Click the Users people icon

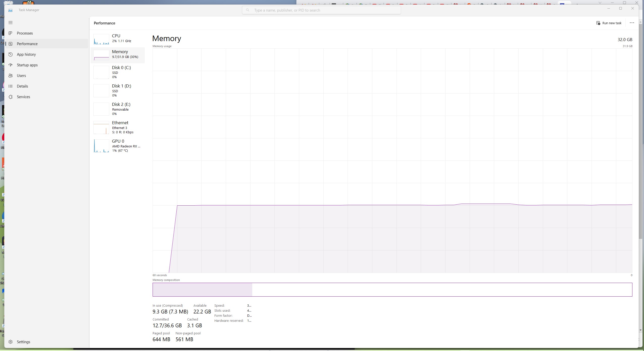[x=10, y=76]
